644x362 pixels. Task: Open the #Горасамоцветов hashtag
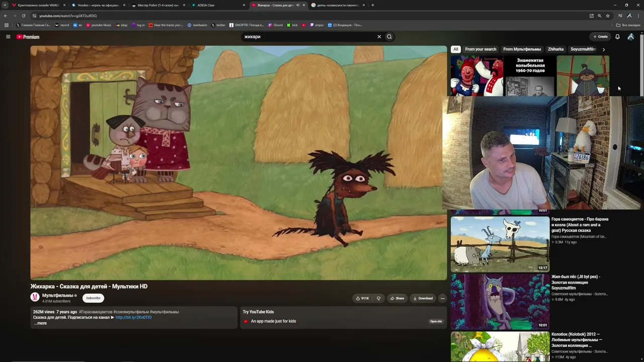(96, 312)
